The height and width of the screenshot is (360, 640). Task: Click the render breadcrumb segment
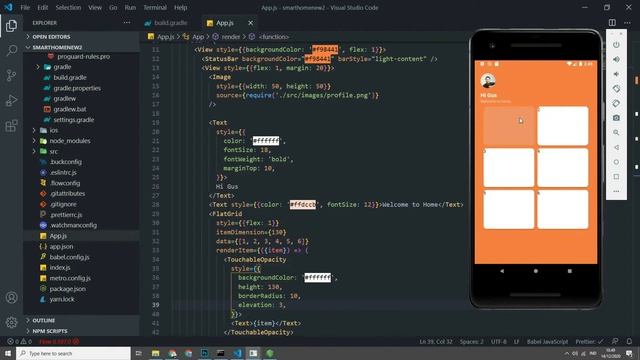coord(231,37)
